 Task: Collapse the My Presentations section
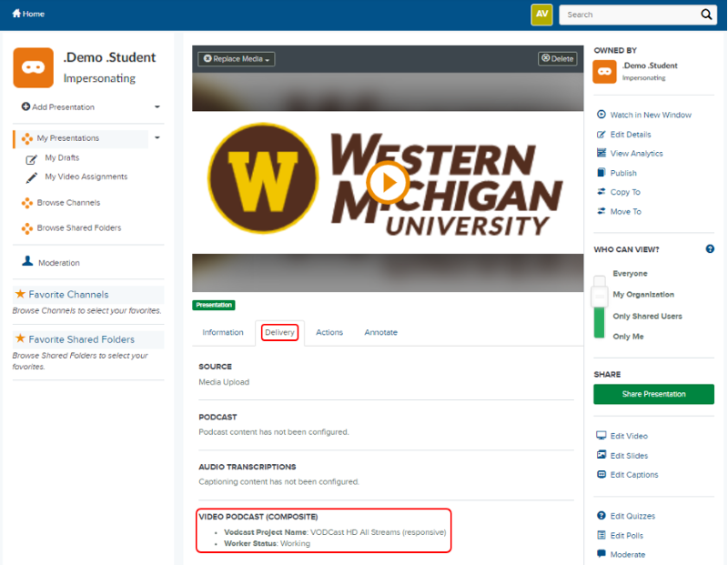coord(157,139)
